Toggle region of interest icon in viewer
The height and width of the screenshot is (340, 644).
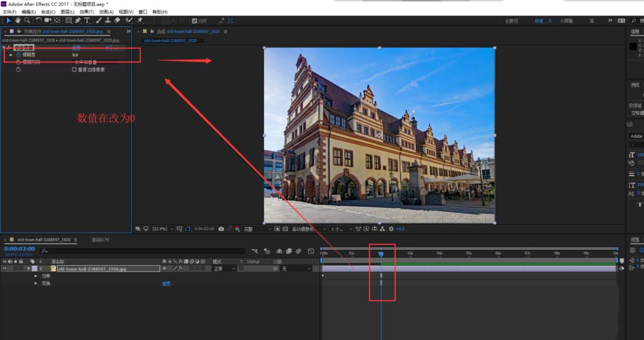[x=277, y=229]
